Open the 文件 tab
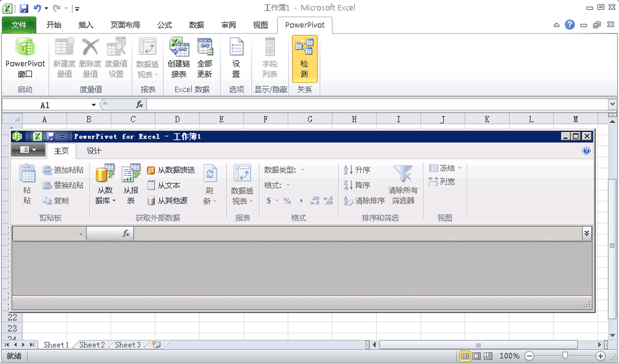 [19, 25]
